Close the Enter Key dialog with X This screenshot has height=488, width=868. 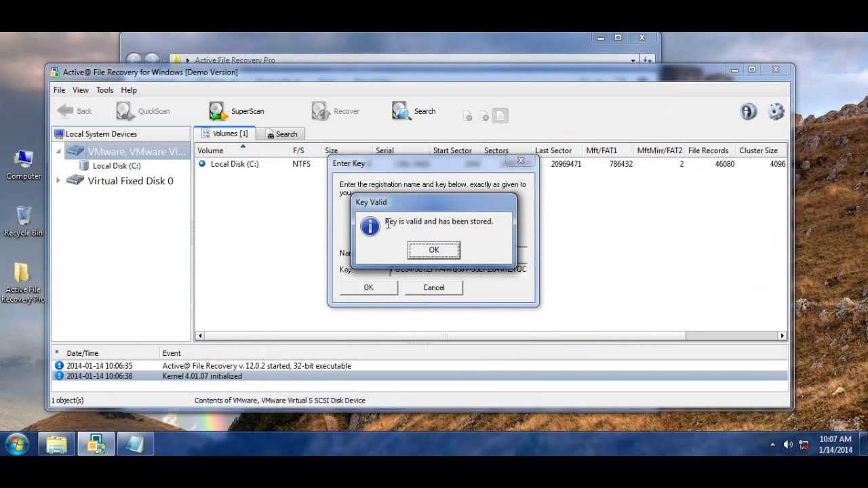click(521, 161)
